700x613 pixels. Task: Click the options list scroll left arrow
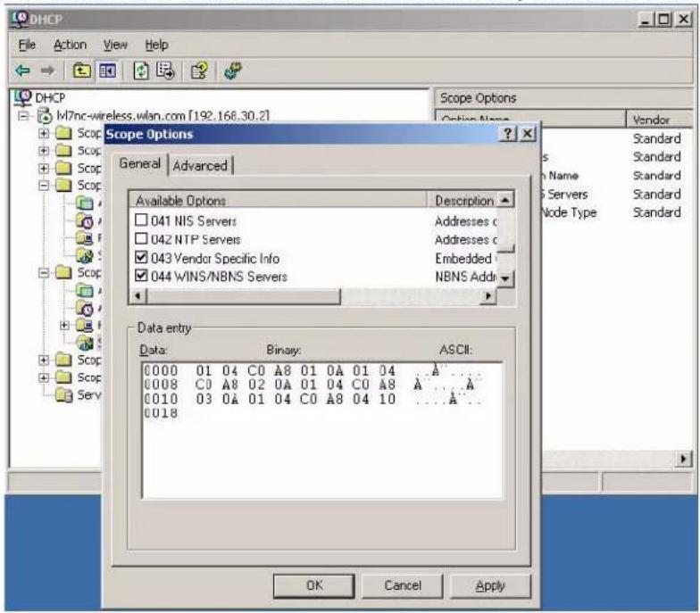137,296
